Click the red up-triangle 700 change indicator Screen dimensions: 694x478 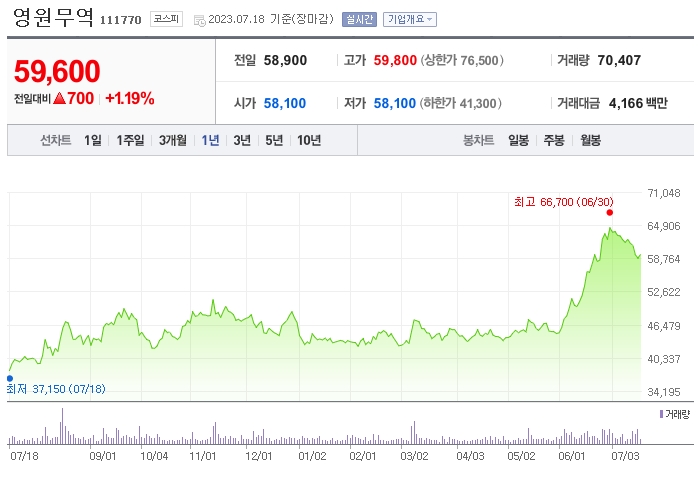point(73,98)
